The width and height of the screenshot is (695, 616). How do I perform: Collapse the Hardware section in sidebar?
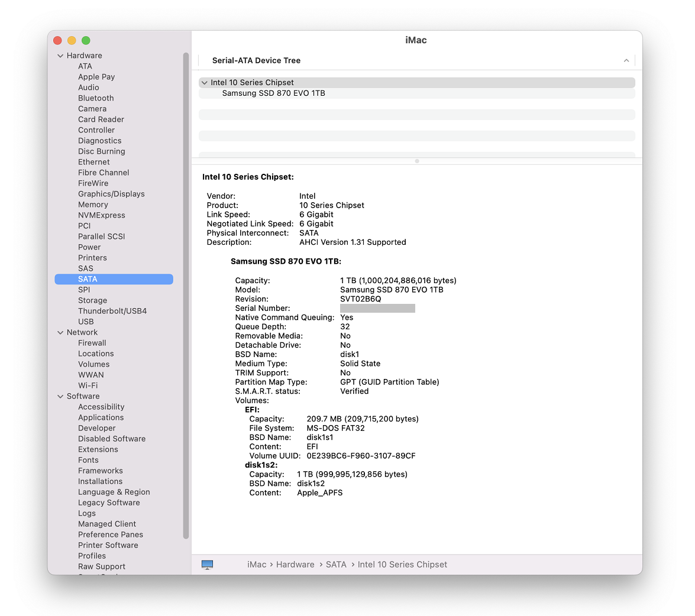coord(60,56)
